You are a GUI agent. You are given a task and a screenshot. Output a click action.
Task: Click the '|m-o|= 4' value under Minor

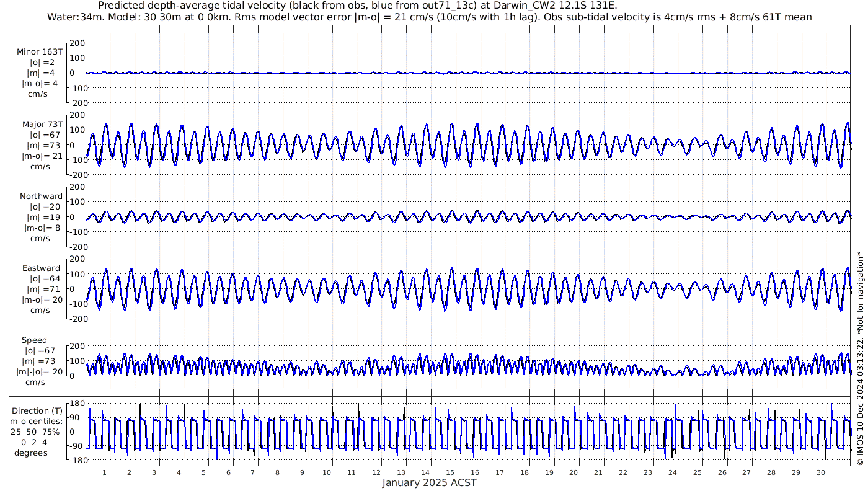tap(41, 84)
